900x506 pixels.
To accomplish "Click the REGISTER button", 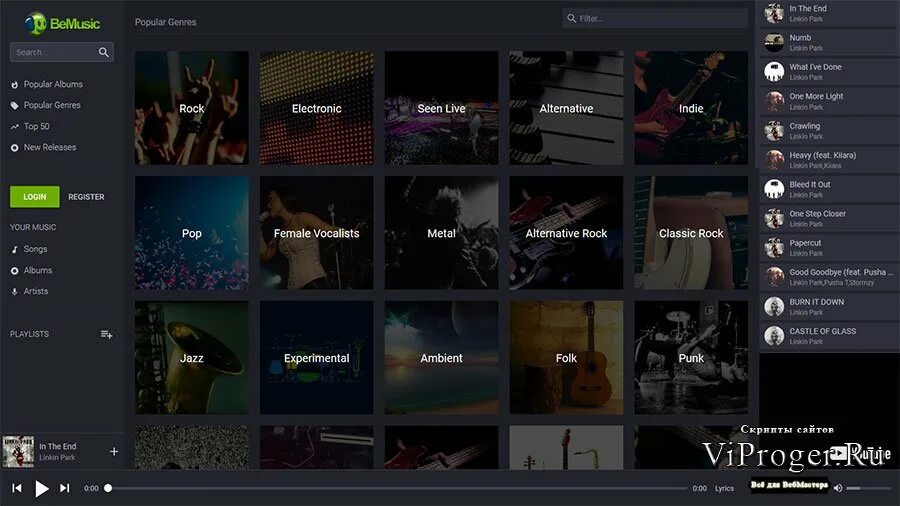I will pos(86,197).
